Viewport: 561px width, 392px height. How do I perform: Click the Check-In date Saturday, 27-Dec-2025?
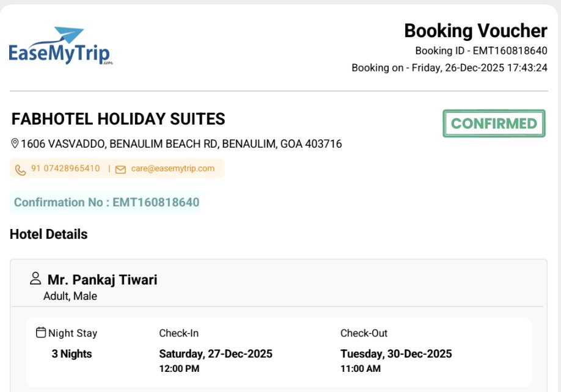[x=216, y=354]
